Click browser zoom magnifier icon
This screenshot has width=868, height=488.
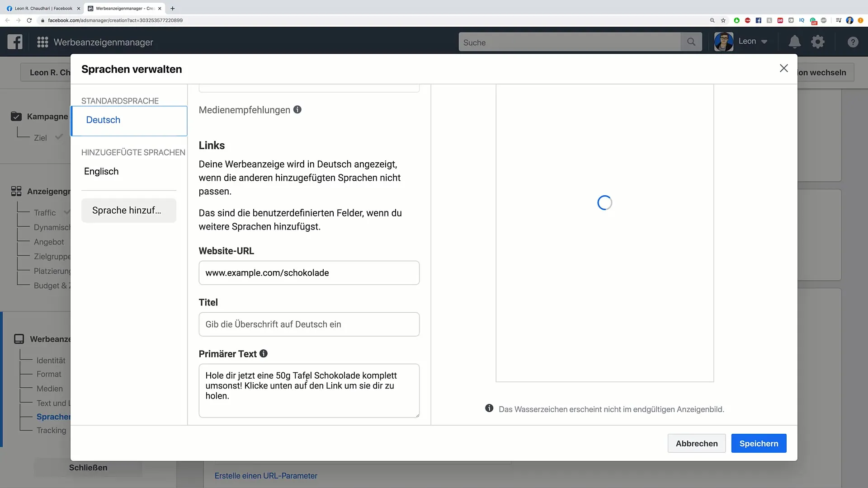[x=712, y=20]
